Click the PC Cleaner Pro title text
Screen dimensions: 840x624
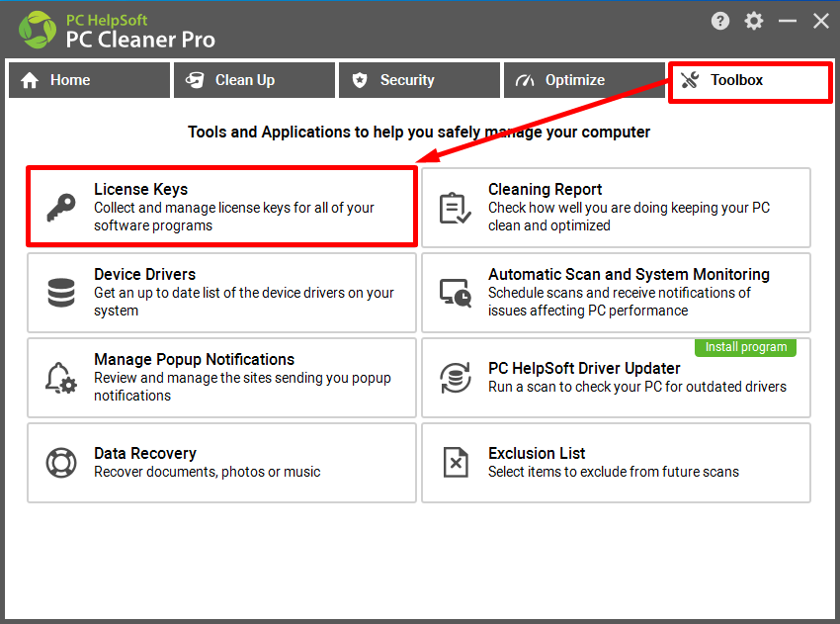[x=140, y=40]
